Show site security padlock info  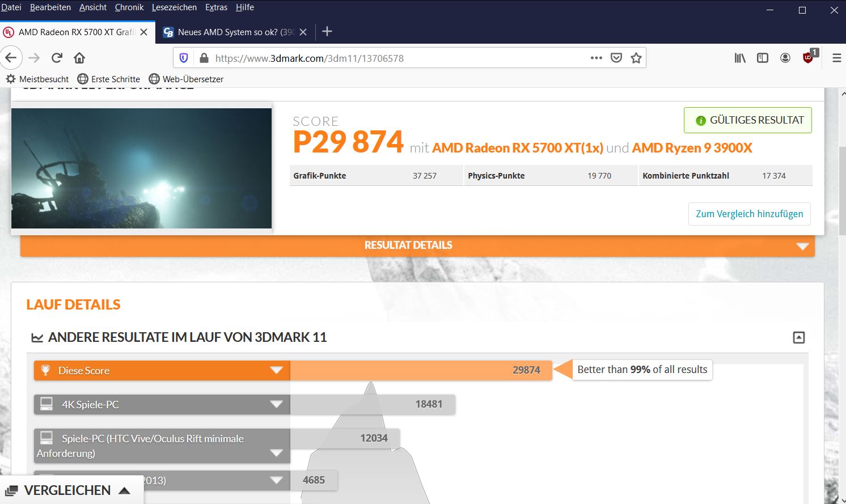tap(203, 58)
